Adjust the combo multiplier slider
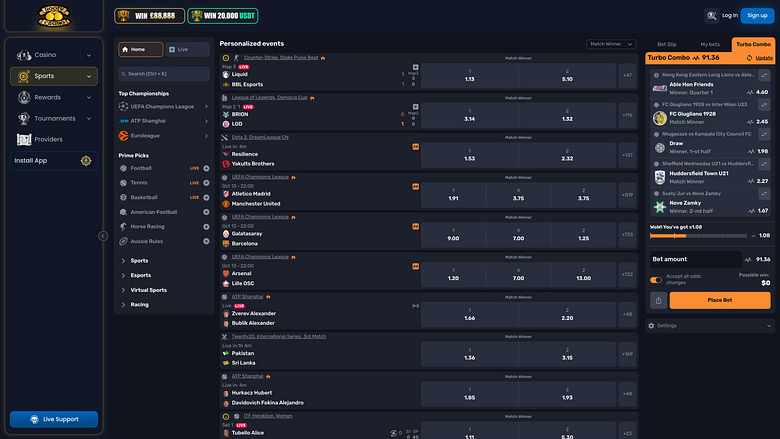The image size is (780, 439). click(x=698, y=236)
